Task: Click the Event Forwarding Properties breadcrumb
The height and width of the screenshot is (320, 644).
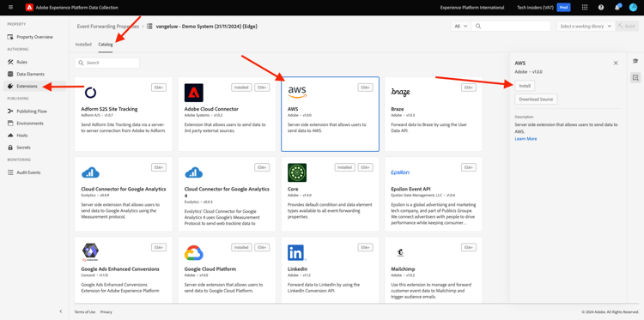Action: click(x=108, y=27)
